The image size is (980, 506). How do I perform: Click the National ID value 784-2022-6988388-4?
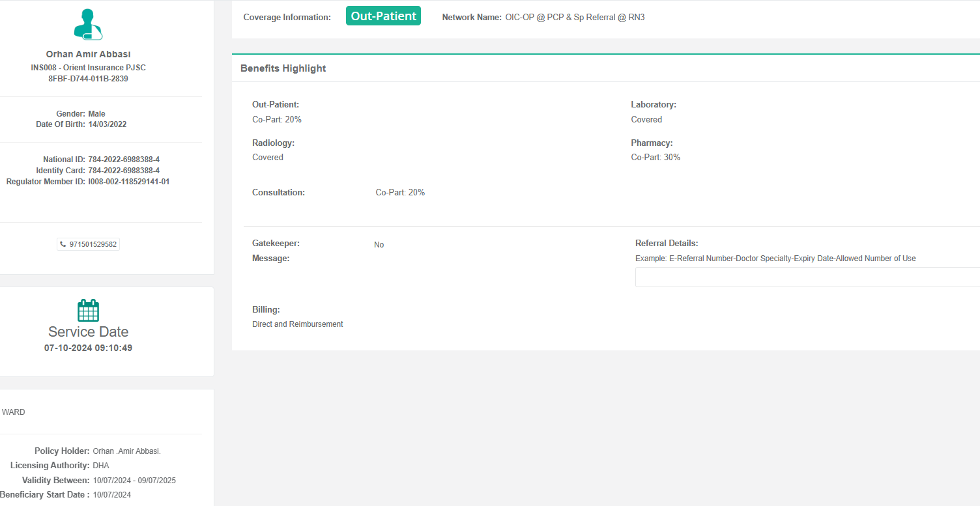click(124, 160)
